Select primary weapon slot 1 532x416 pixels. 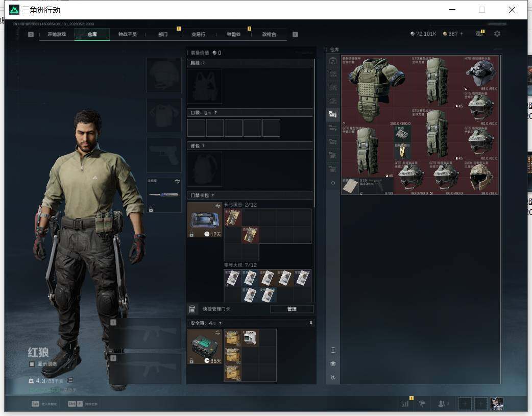[145, 333]
